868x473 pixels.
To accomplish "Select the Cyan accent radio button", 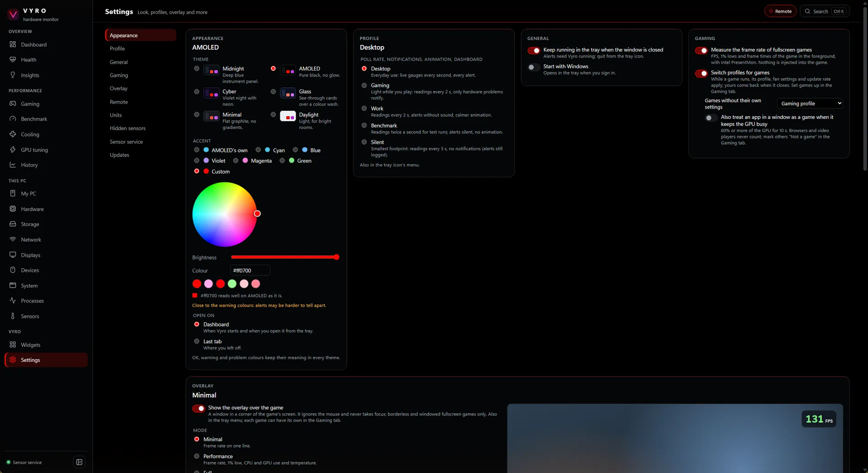I will (258, 150).
